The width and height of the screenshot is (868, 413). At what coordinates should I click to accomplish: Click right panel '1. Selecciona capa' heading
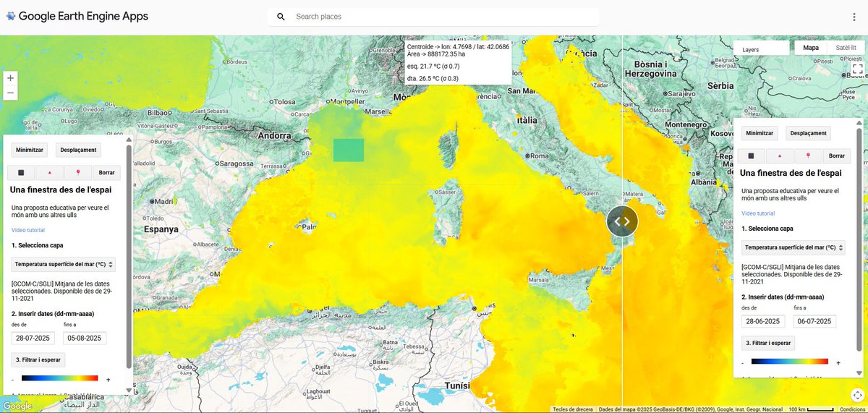pos(767,229)
